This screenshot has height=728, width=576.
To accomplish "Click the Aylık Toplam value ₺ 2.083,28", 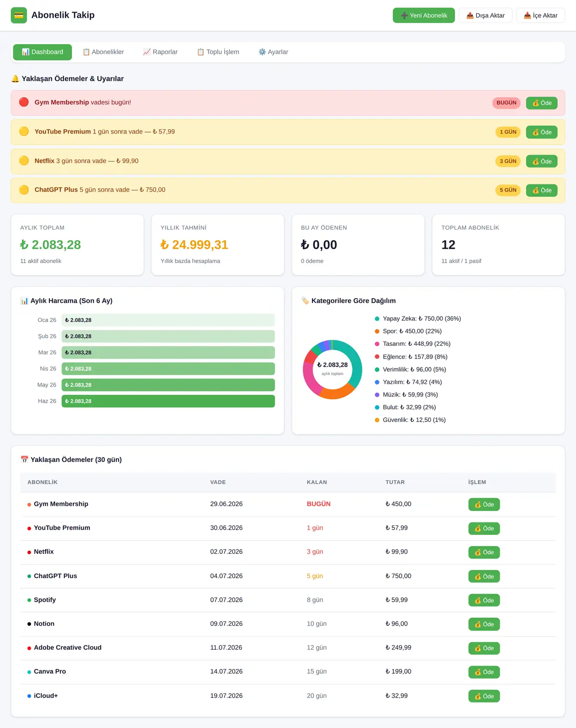I will coord(50,245).
